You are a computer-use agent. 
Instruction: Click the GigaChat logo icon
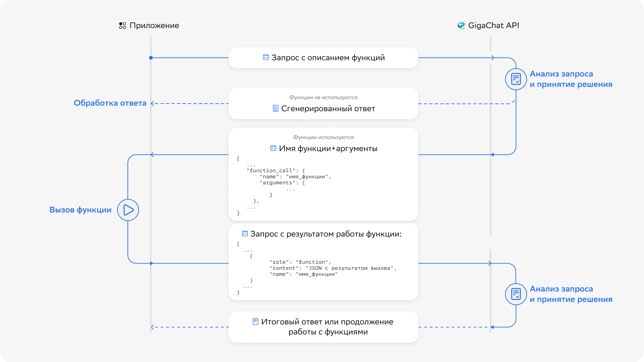(x=461, y=25)
